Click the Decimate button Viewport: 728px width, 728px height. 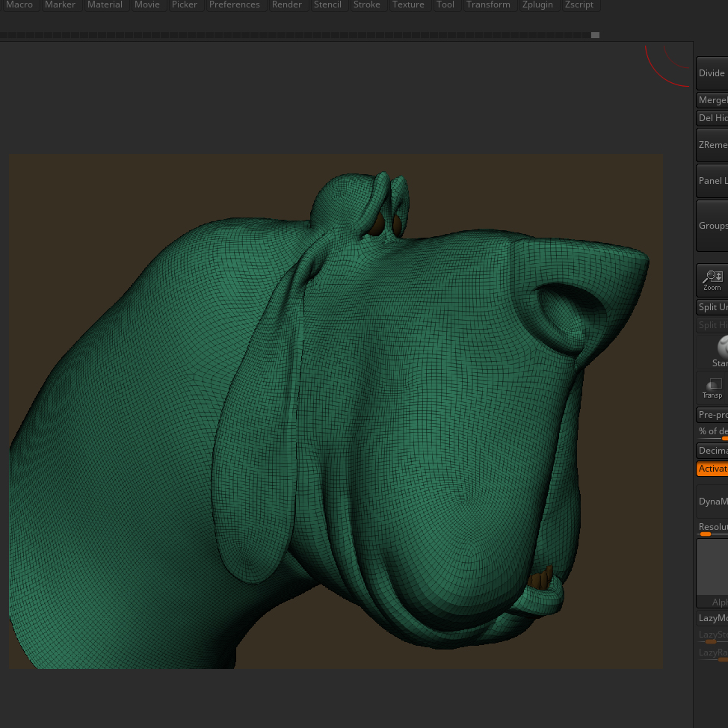pyautogui.click(x=712, y=451)
